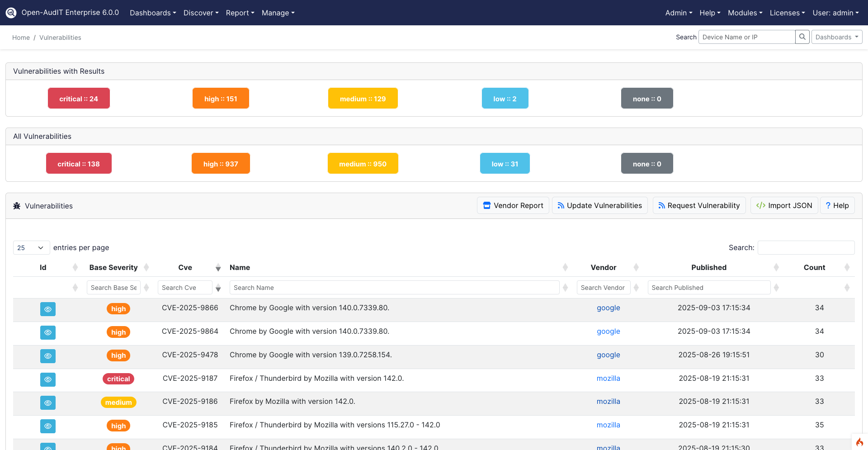Click inside the Search Published filter field
Image resolution: width=868 pixels, height=450 pixels.
pyautogui.click(x=709, y=287)
